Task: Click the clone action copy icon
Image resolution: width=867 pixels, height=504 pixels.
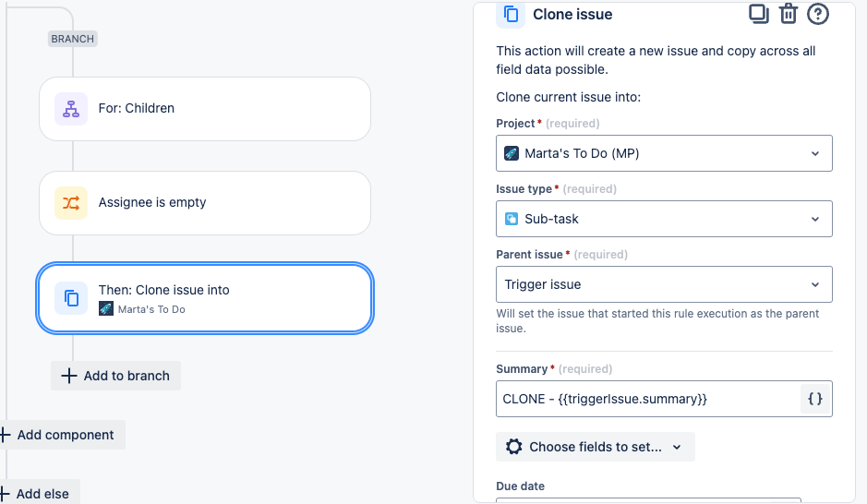Action: click(x=71, y=298)
